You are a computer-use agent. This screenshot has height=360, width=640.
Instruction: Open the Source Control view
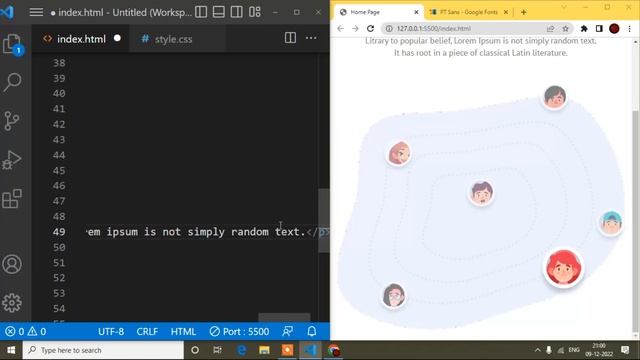click(12, 121)
